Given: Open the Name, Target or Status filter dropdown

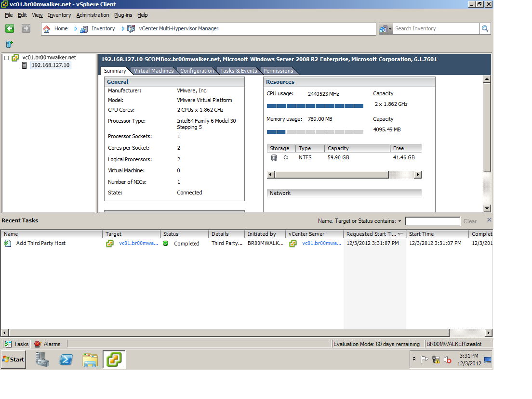Looking at the screenshot, I should click(399, 221).
